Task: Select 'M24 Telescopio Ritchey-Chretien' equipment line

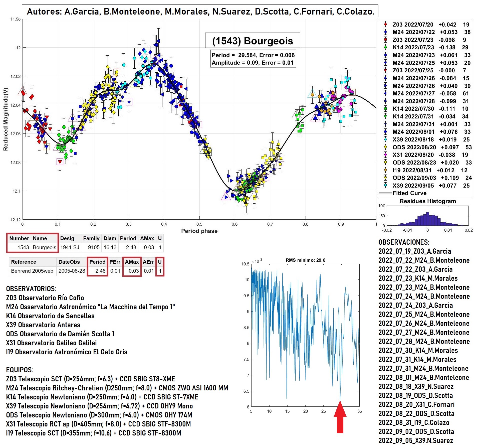Action: (x=117, y=388)
